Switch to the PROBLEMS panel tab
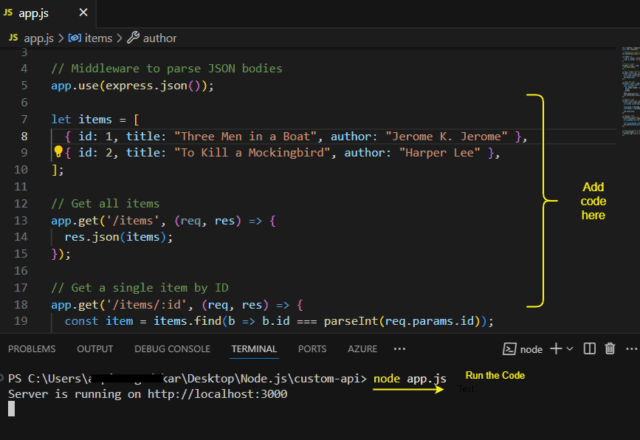This screenshot has height=440, width=640. point(32,349)
